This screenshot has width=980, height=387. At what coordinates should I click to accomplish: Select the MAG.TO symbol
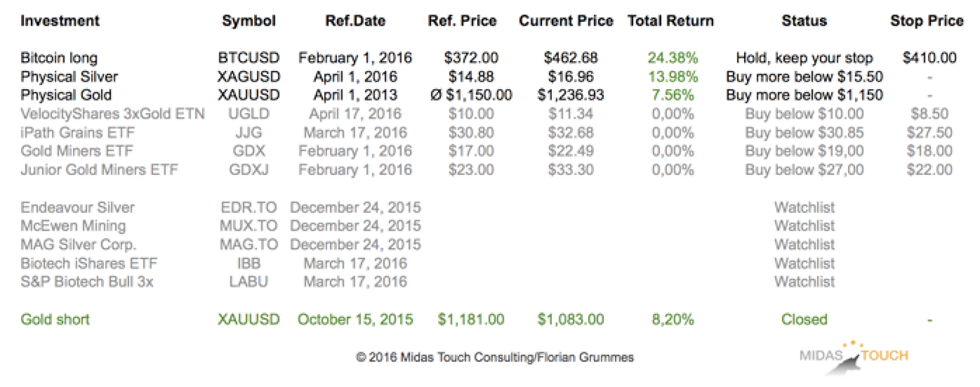coord(249,244)
